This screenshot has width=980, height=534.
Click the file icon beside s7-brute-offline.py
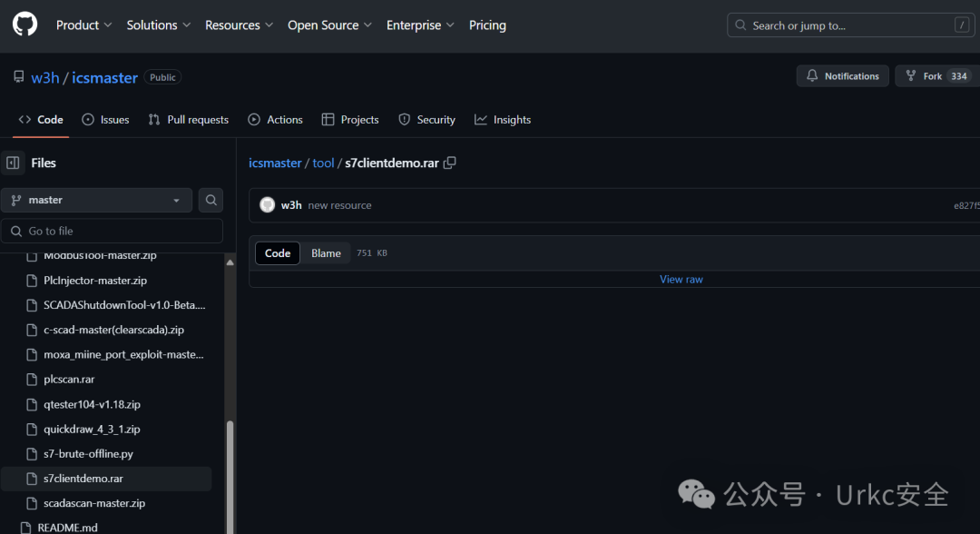(x=32, y=454)
